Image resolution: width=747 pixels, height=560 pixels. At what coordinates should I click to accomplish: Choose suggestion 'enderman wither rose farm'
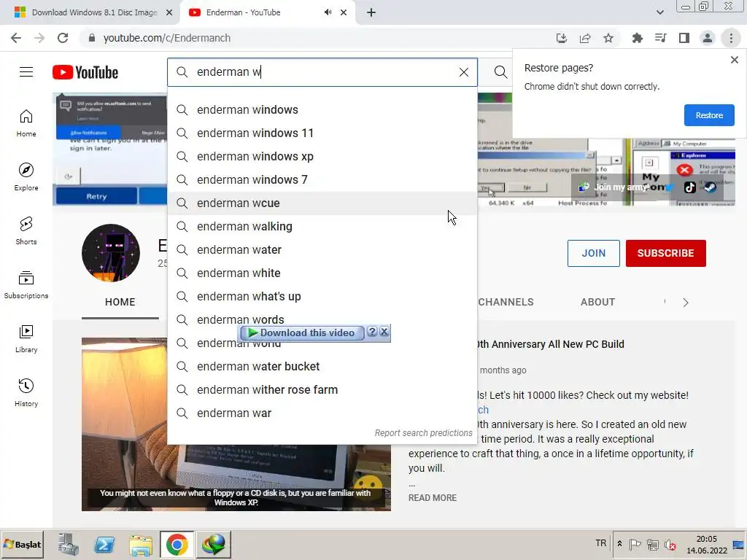tap(322, 389)
